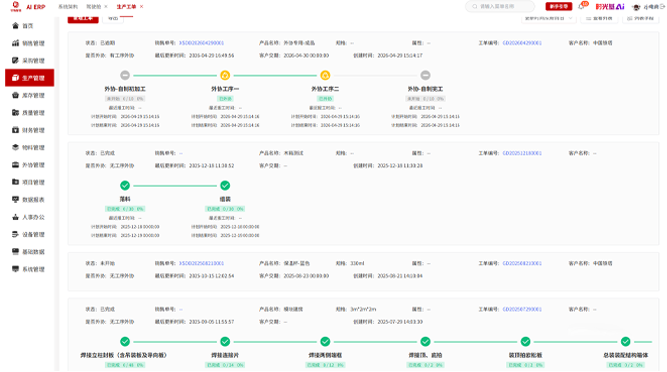Click yellow step icon for 外协工序一
667x372 pixels.
click(225, 75)
